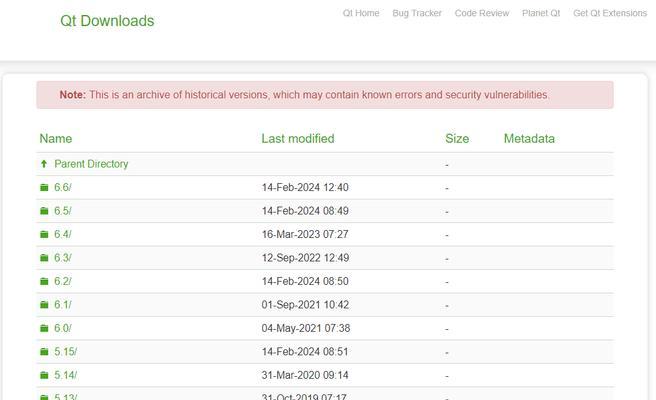Go to Parent Directory link
Image resolution: width=656 pixels, height=400 pixels.
tap(91, 164)
